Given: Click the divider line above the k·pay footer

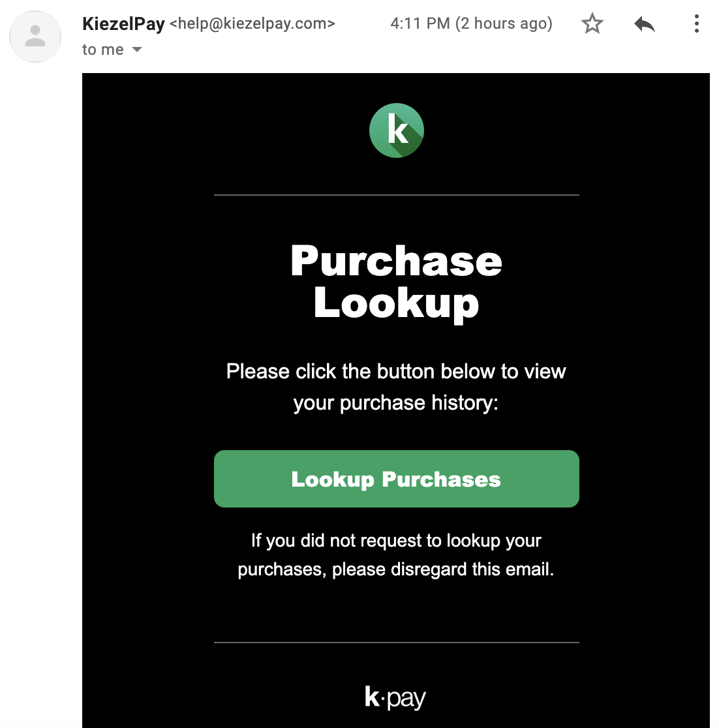Looking at the screenshot, I should (396, 643).
